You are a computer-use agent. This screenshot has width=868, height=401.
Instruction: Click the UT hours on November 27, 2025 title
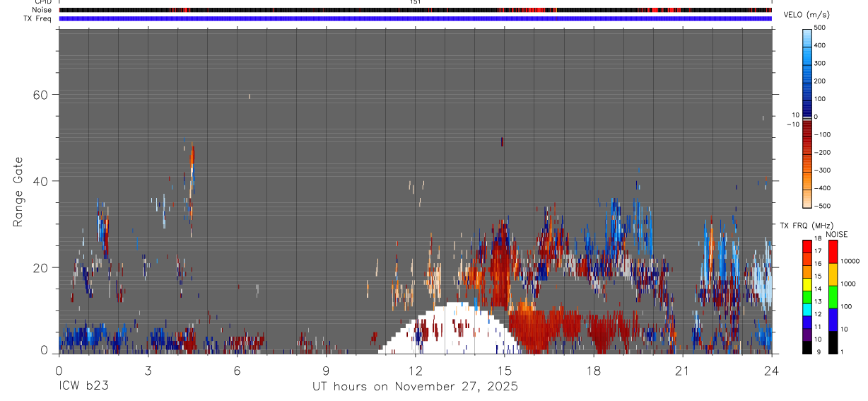[416, 386]
